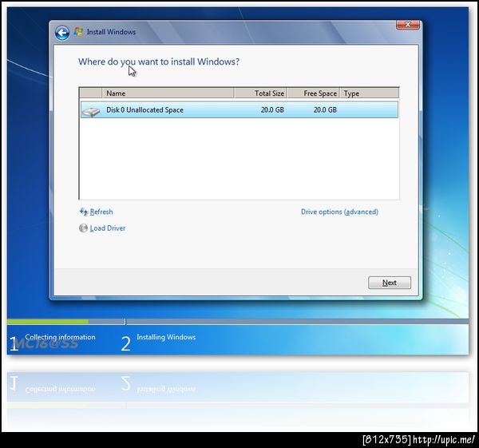Proceed with the Next button
Screen dimensions: 479x448
click(x=390, y=283)
